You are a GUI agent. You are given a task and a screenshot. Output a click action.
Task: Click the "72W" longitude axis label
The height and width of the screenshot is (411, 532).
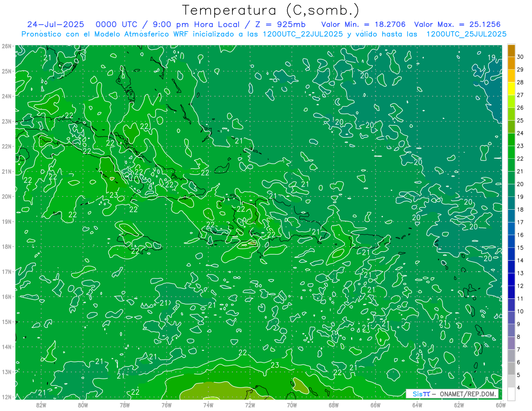tap(250, 405)
